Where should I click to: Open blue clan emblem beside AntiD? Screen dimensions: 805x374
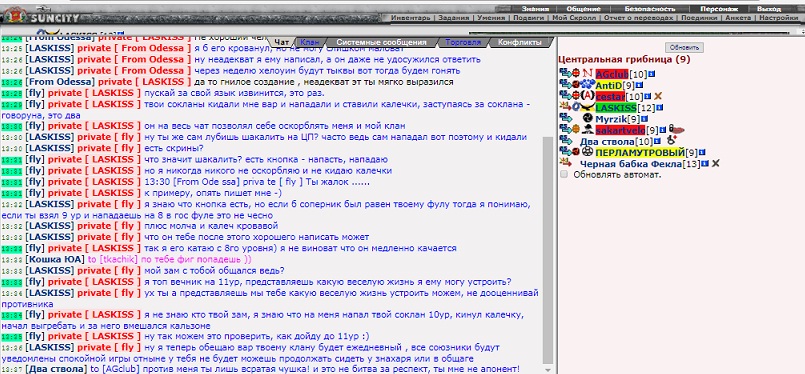pyautogui.click(x=587, y=85)
